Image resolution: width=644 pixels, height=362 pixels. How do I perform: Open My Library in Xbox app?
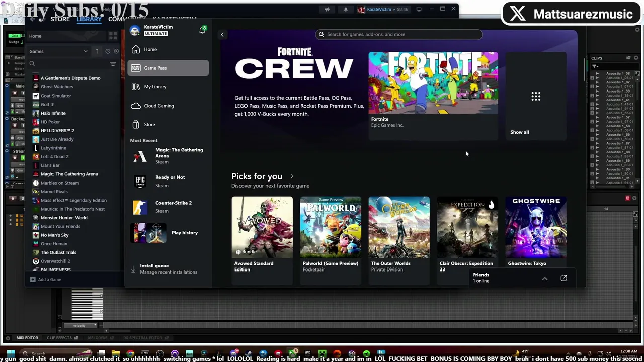168,87
